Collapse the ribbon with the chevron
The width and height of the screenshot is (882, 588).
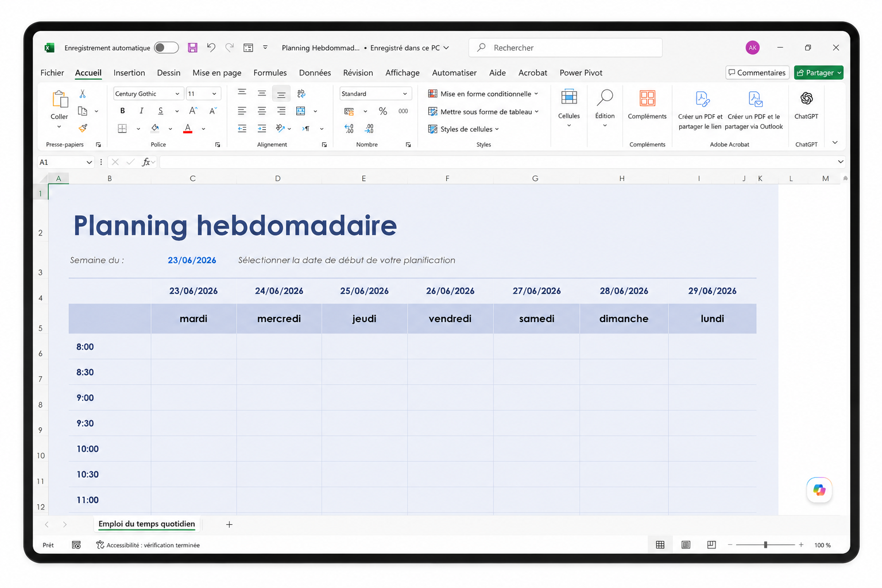pyautogui.click(x=835, y=142)
